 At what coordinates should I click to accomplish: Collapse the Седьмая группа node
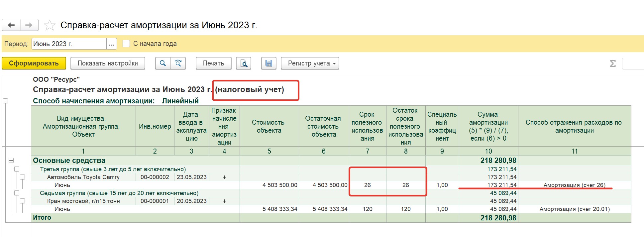[17, 193]
